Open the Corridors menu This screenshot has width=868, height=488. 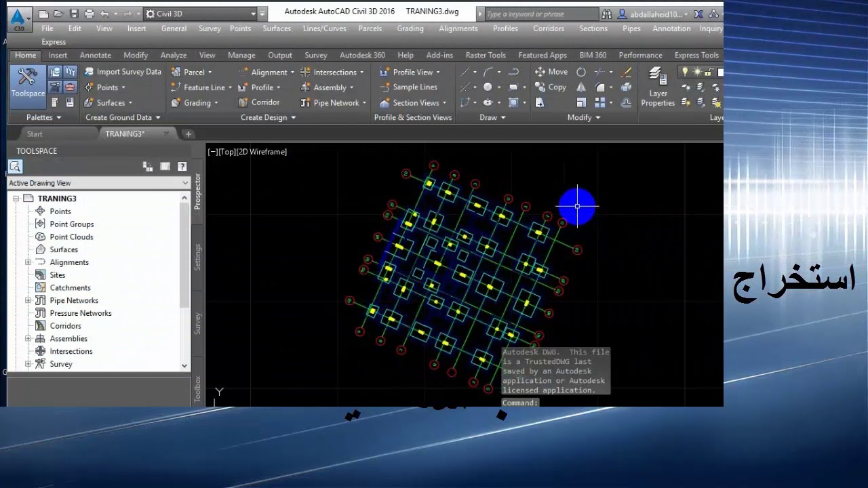pyautogui.click(x=549, y=28)
